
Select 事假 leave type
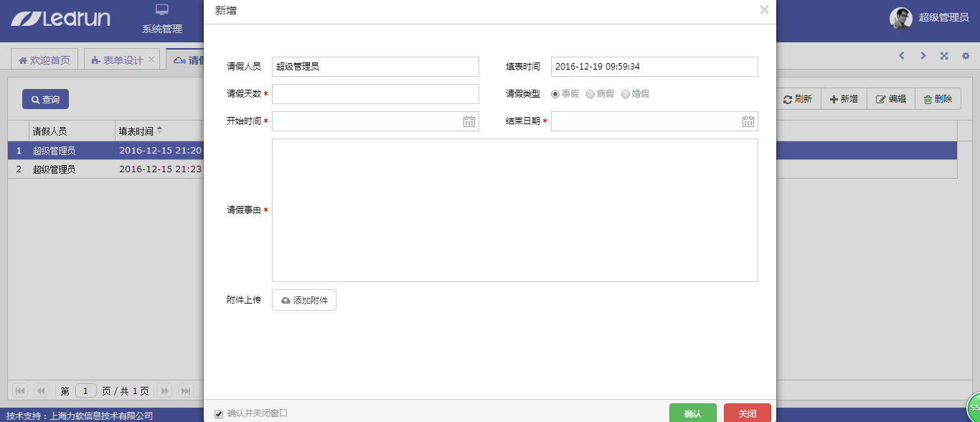[555, 94]
